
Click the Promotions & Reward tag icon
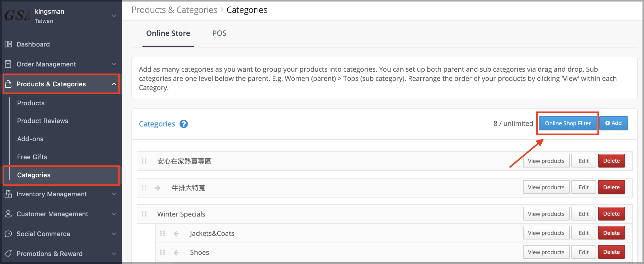[8, 254]
